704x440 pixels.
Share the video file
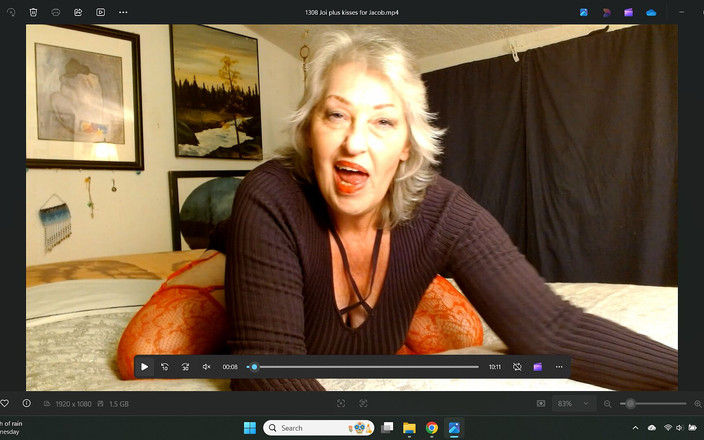tap(78, 12)
